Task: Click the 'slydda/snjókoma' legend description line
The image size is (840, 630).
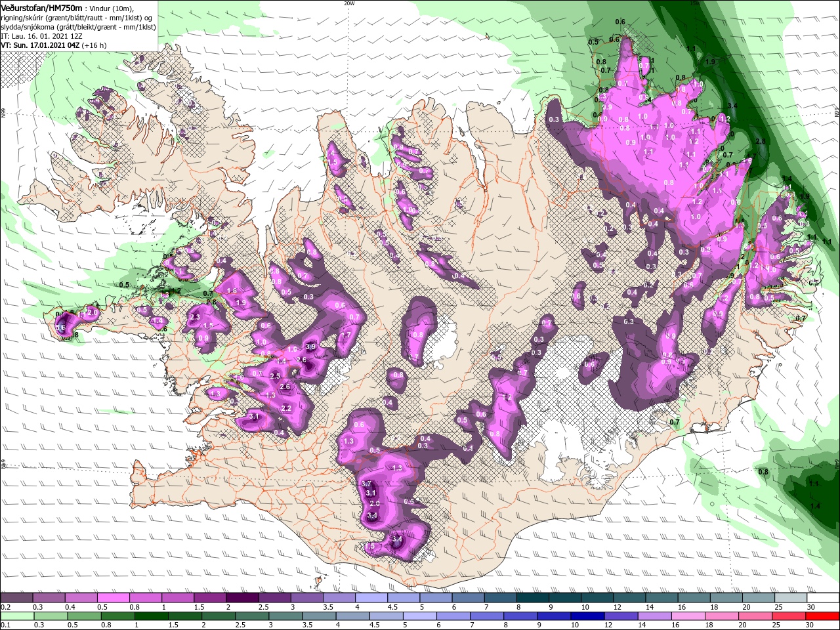Action: click(x=78, y=26)
